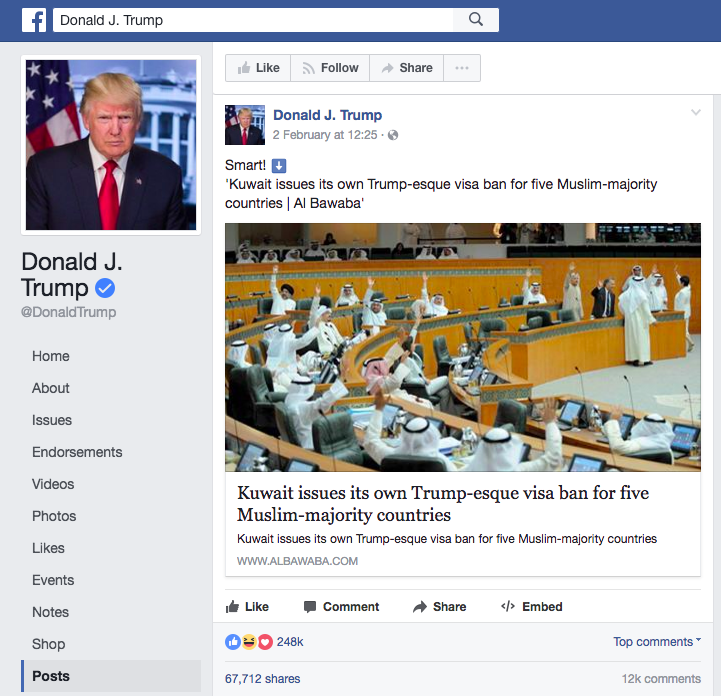Click the red heart Love reaction icon
The width and height of the screenshot is (721, 696).
[265, 642]
